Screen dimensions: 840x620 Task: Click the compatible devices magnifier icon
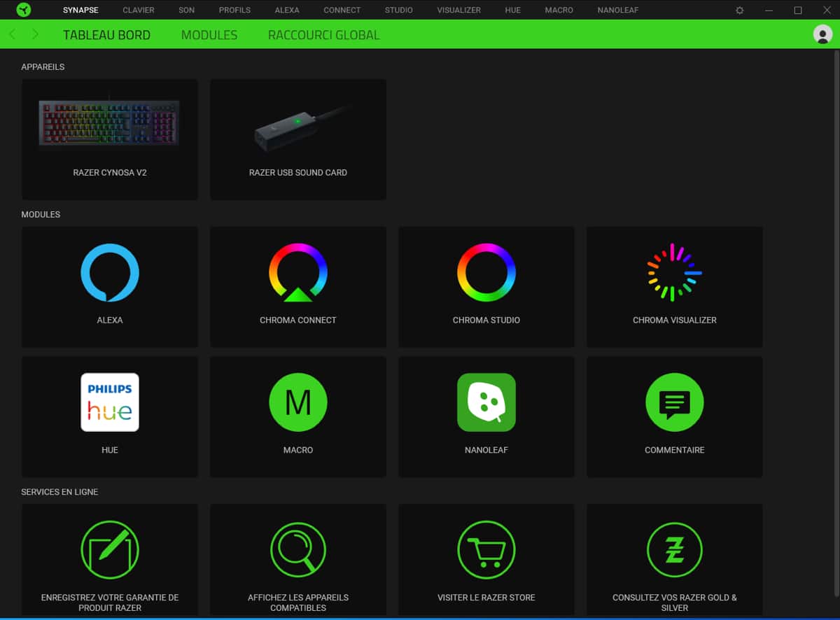298,549
